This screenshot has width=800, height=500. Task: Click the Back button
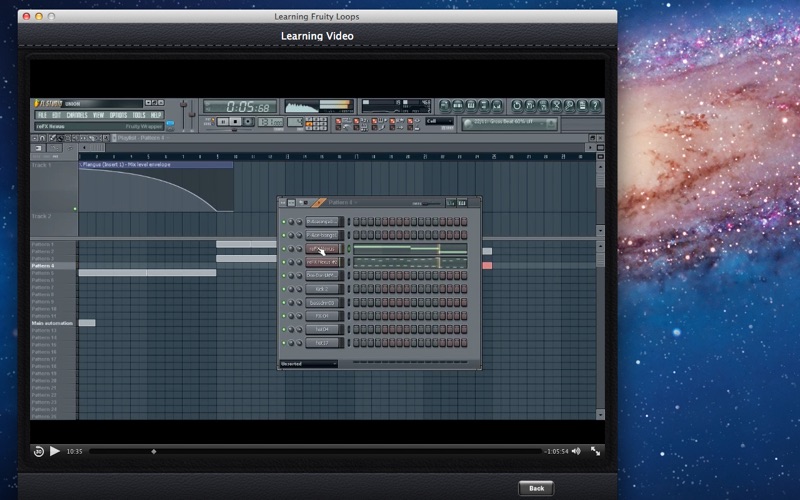pos(536,488)
